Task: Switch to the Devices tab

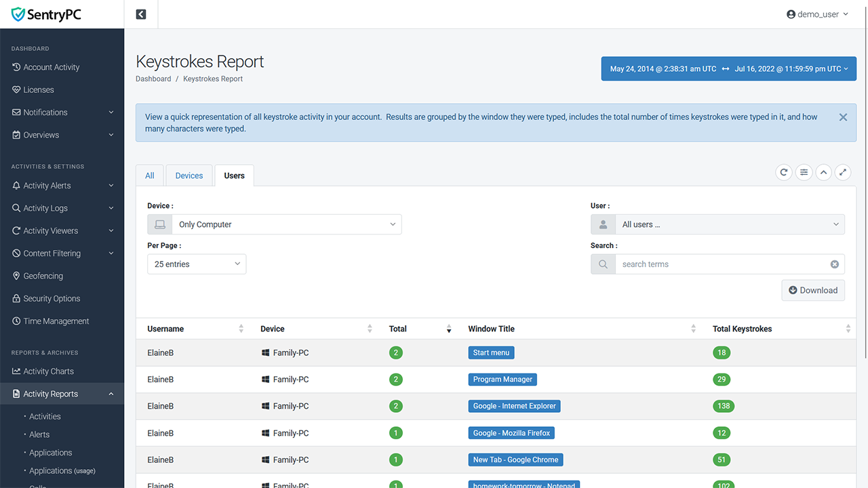Action: point(189,176)
